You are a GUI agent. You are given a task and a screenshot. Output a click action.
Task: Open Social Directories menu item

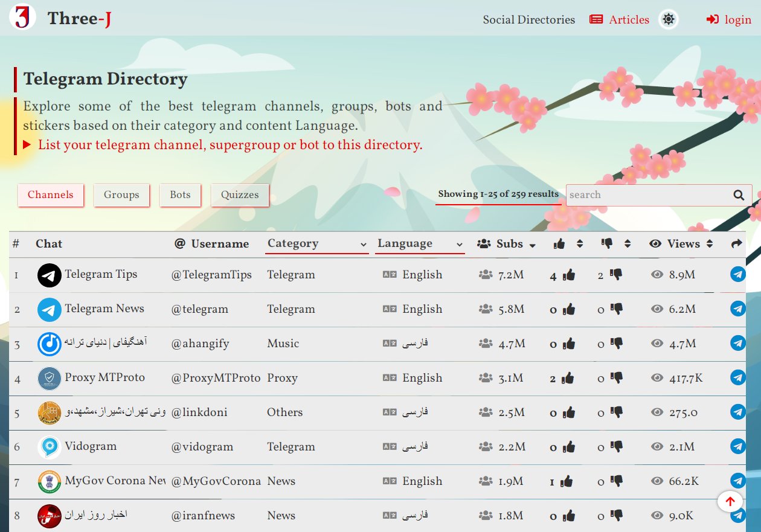529,20
